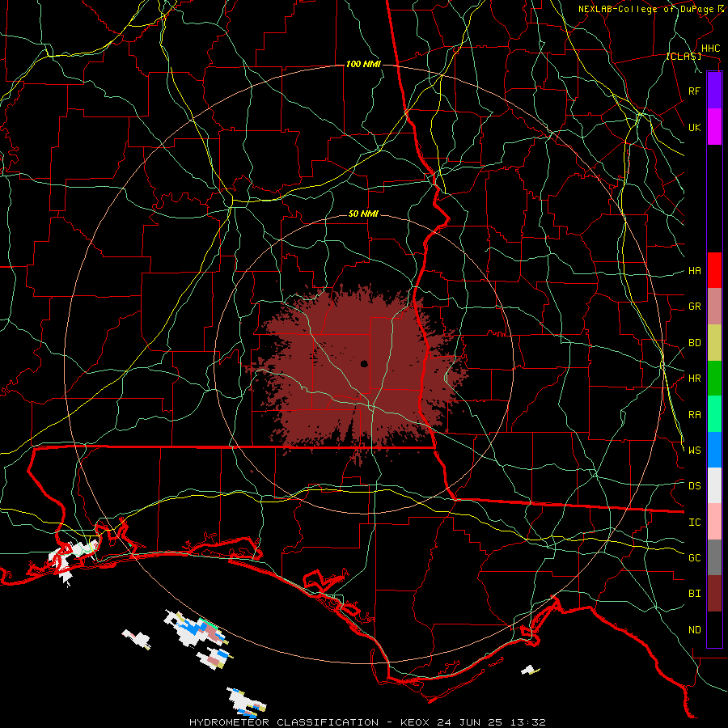Click the ND legend label
Screen dimensions: 728x728
click(x=694, y=630)
